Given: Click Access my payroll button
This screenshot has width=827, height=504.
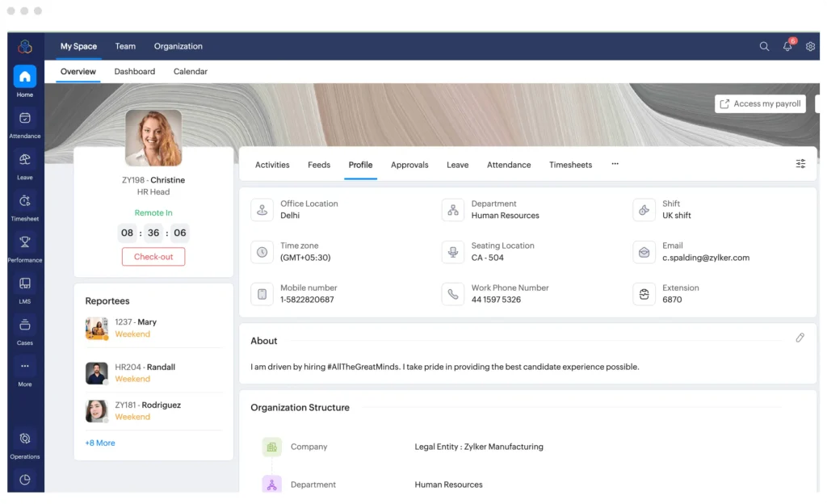Looking at the screenshot, I should click(759, 103).
